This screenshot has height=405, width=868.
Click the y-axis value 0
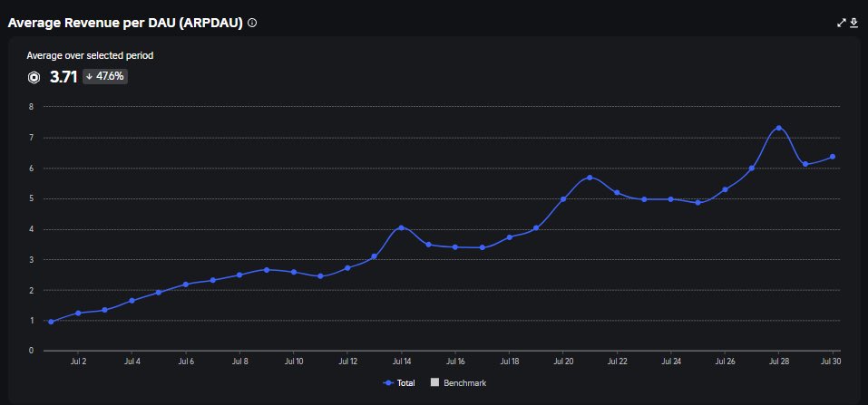click(31, 351)
